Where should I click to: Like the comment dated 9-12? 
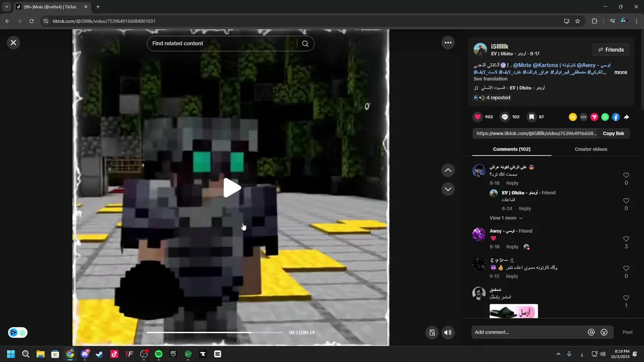click(626, 269)
